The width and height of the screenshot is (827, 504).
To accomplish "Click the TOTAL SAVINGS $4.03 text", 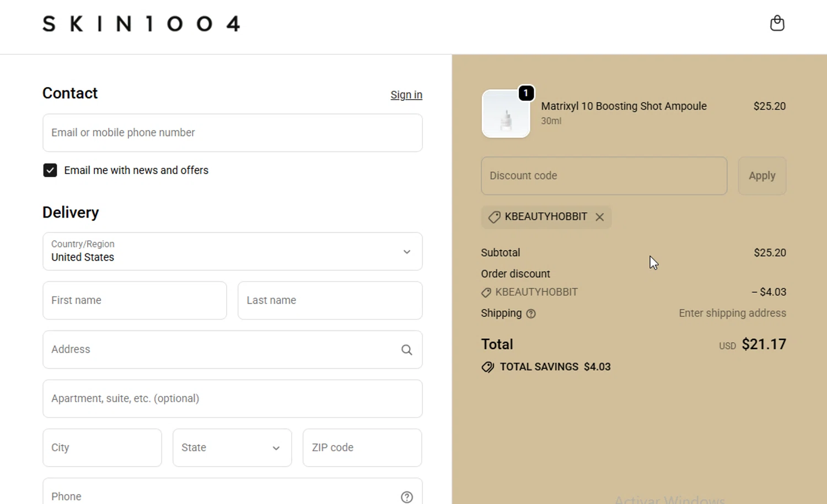I will pos(555,367).
